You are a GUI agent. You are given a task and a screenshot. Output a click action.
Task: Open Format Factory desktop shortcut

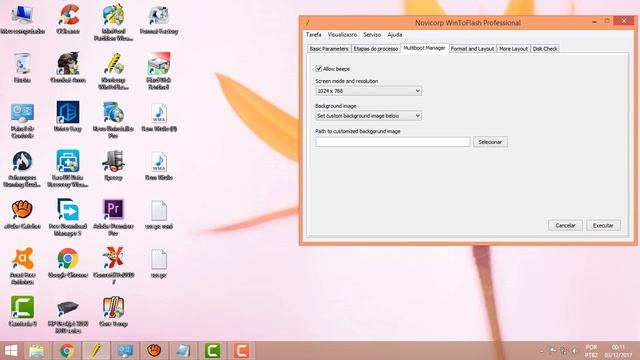pos(159,19)
